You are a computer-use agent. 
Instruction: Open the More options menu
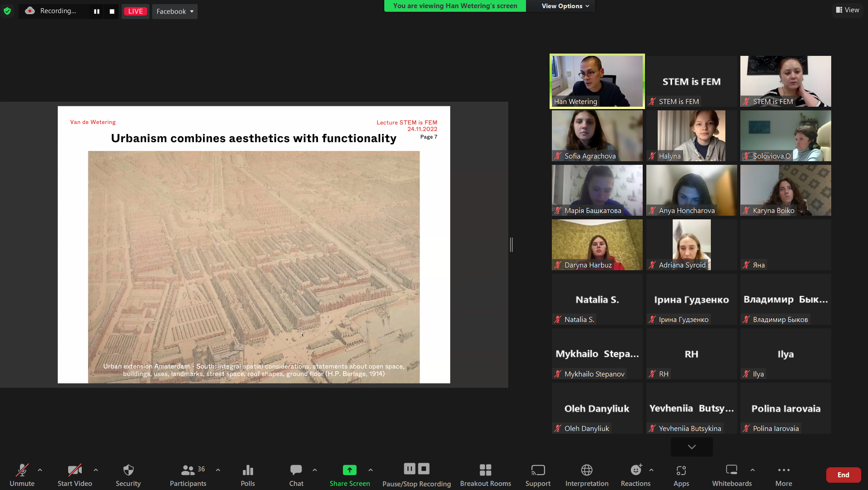point(784,475)
